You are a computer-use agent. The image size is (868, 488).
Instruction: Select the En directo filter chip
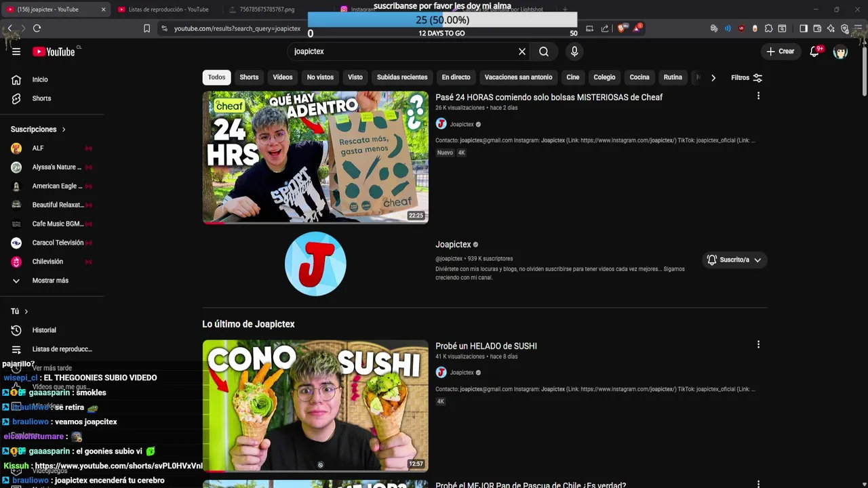tap(456, 77)
